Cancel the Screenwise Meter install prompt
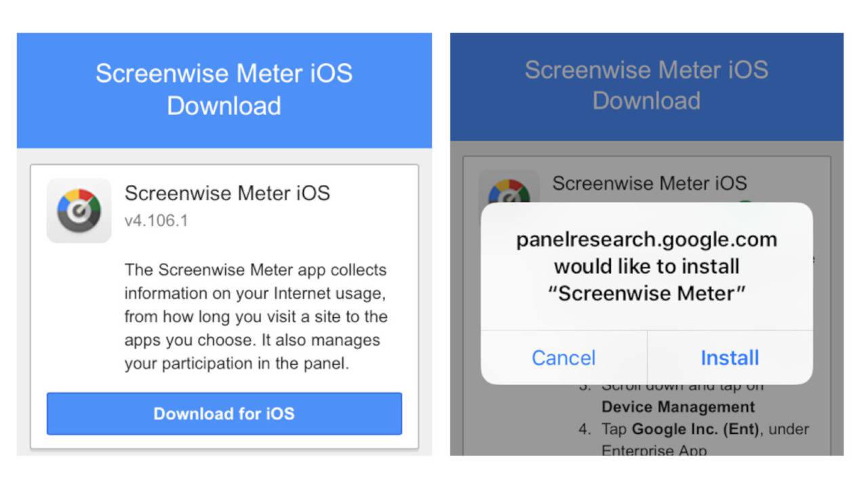The width and height of the screenshot is (868, 488). (564, 358)
